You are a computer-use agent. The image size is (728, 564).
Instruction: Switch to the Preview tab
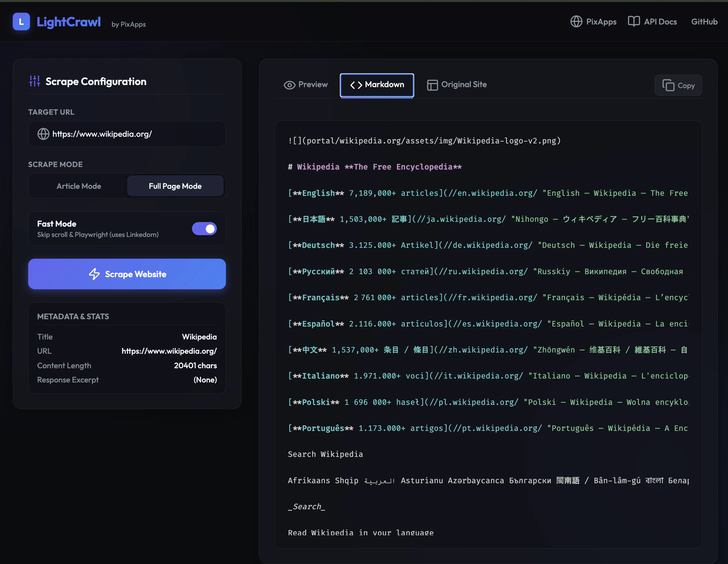tap(306, 85)
